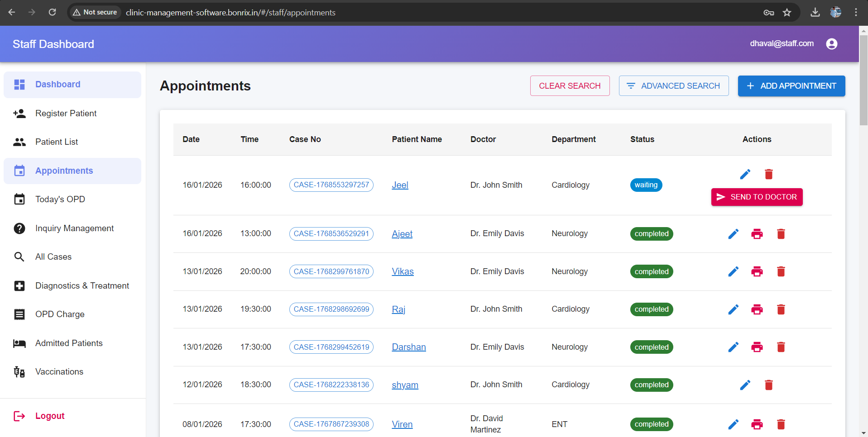
Task: Open Diagnostics & Treatment via its plus icon
Action: (19, 285)
